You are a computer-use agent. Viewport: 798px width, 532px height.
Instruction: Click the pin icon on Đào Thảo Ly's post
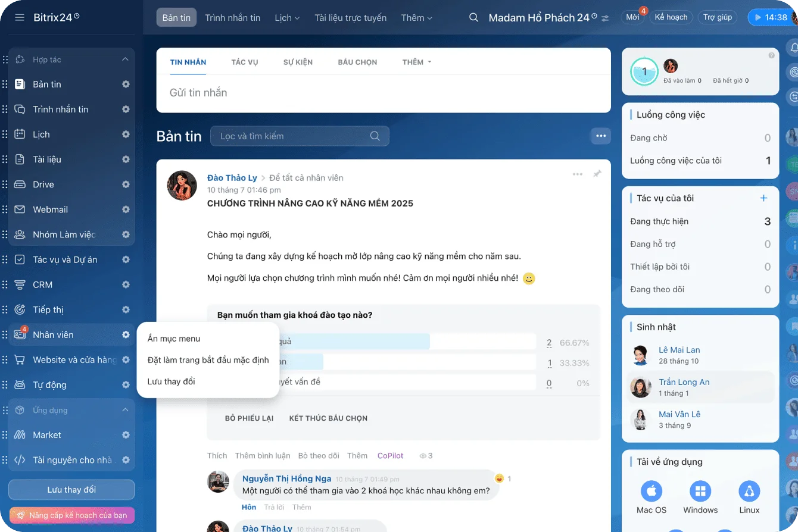[597, 174]
